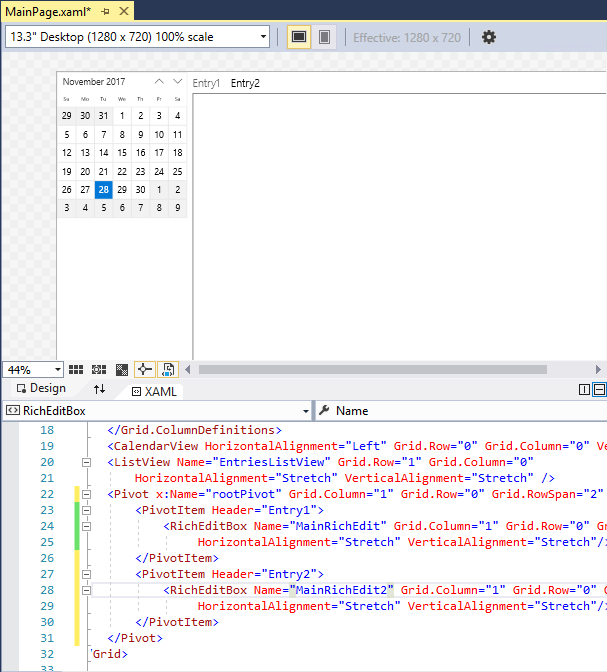Go to next month in calendar

pos(177,81)
